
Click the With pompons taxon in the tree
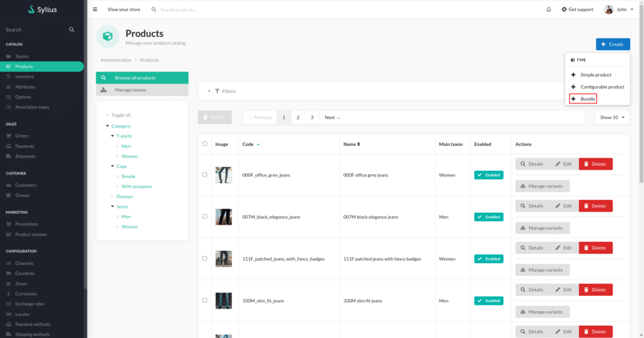point(136,186)
